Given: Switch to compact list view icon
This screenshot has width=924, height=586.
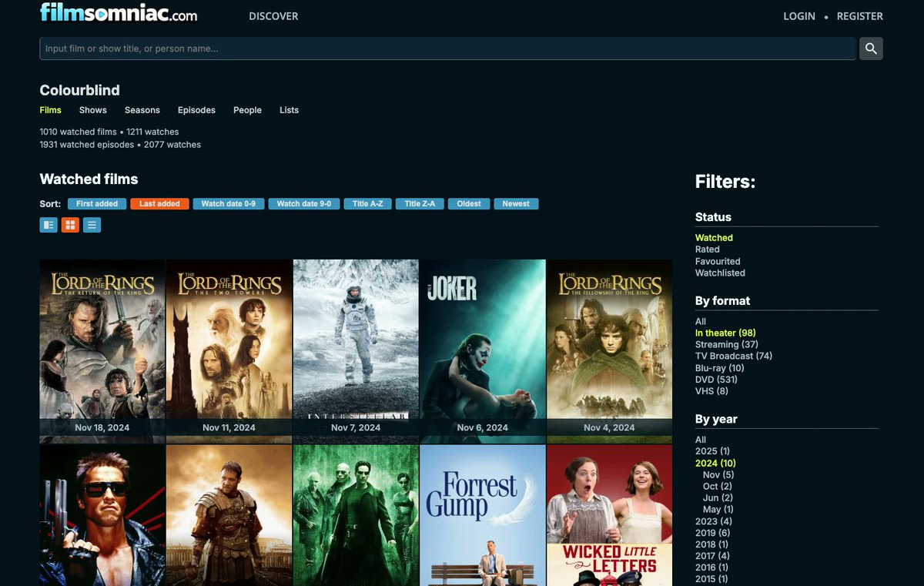Looking at the screenshot, I should (x=92, y=225).
